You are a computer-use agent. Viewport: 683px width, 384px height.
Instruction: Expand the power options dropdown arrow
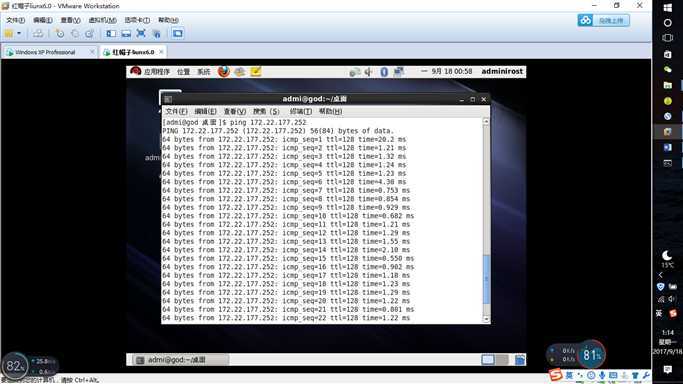tap(19, 34)
